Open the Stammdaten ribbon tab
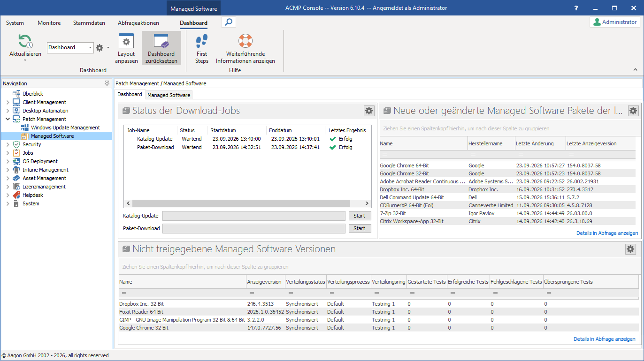This screenshot has width=644, height=361. click(89, 23)
